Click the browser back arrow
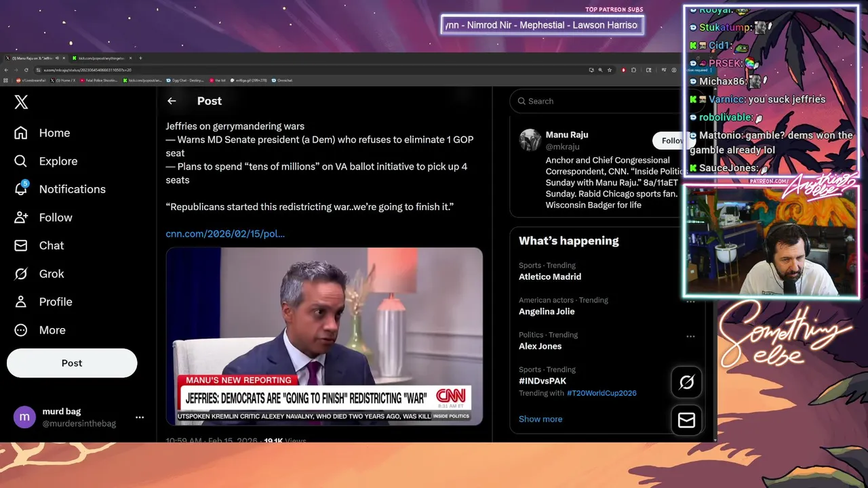This screenshot has height=488, width=868. [6, 70]
